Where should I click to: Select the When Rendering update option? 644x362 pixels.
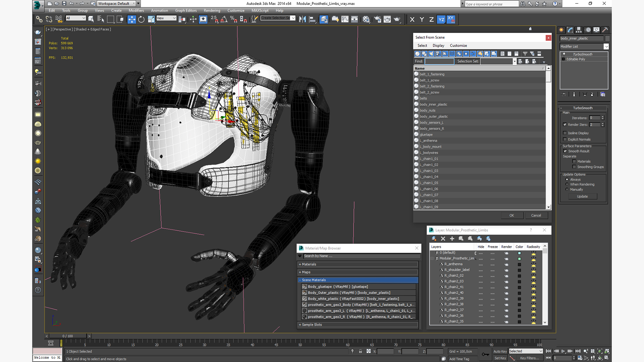tap(567, 184)
